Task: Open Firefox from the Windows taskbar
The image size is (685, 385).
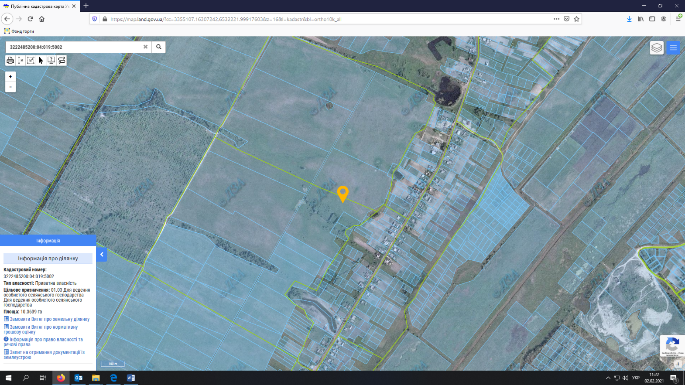Action: point(61,378)
